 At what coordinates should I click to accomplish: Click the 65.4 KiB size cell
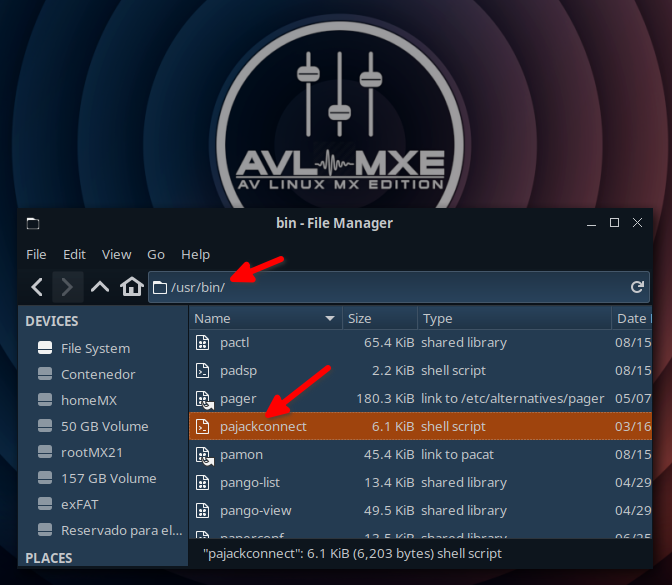(x=389, y=343)
